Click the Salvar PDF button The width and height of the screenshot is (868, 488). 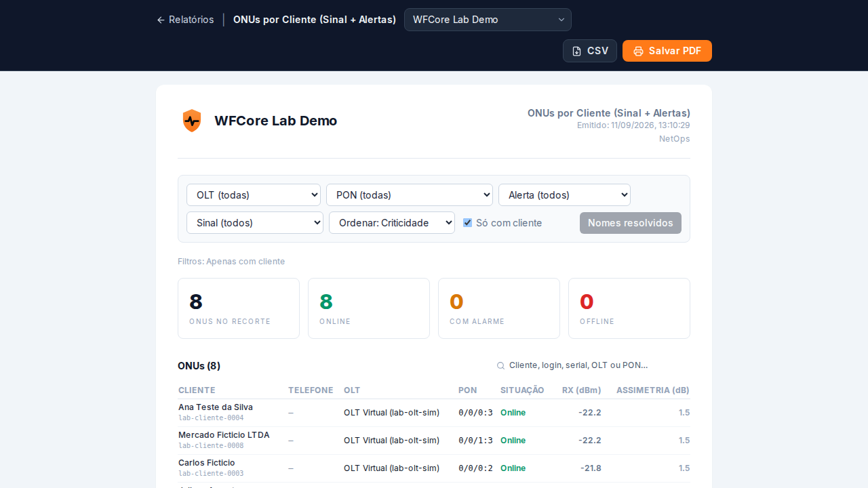point(667,51)
